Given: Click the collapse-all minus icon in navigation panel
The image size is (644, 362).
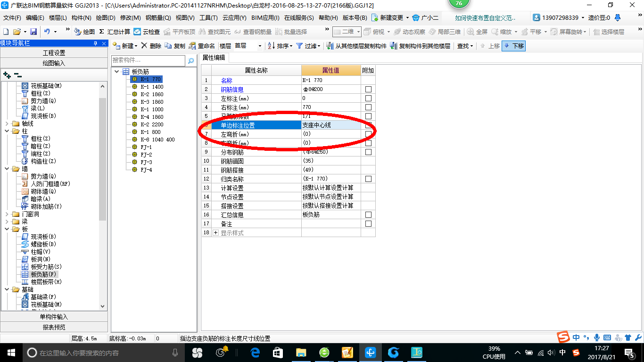Looking at the screenshot, I should tap(18, 74).
